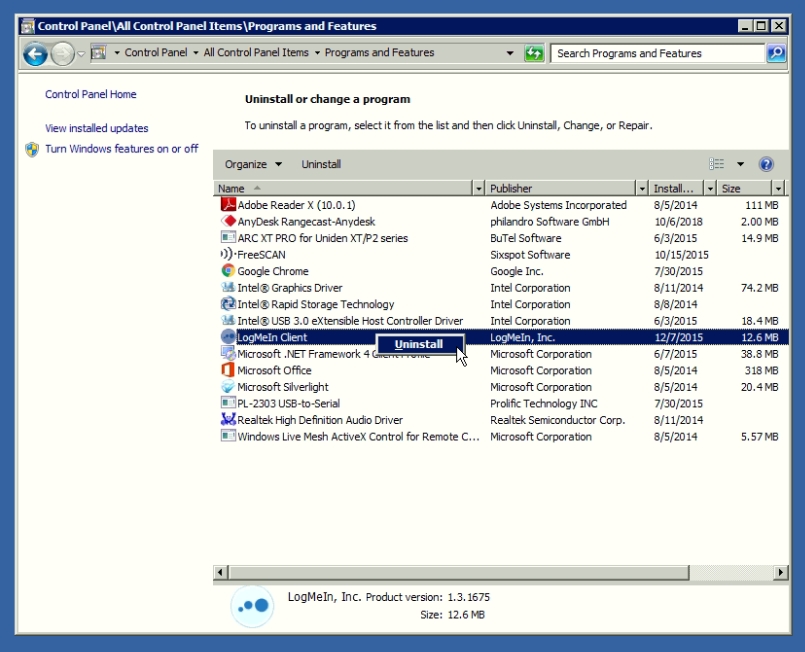Click the ARC XT PRO program icon

[228, 238]
